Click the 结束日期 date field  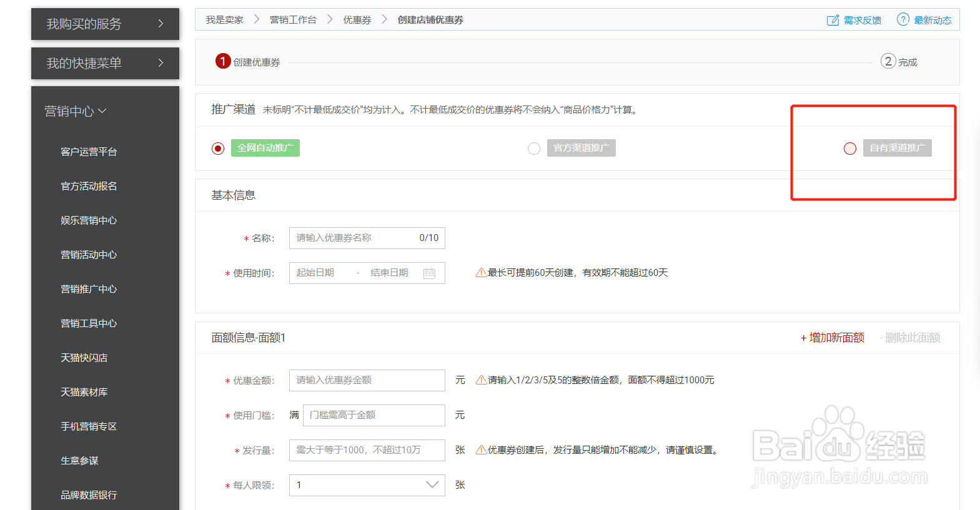389,273
